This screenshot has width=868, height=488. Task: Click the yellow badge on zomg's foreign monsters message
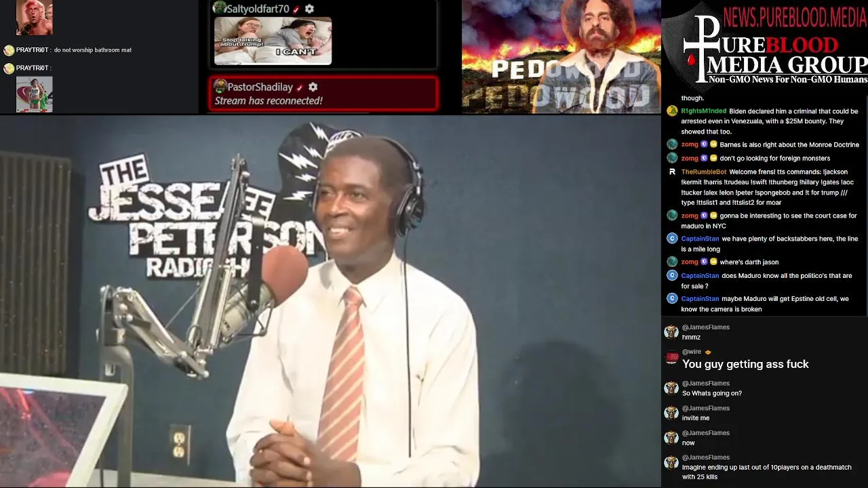(x=713, y=159)
